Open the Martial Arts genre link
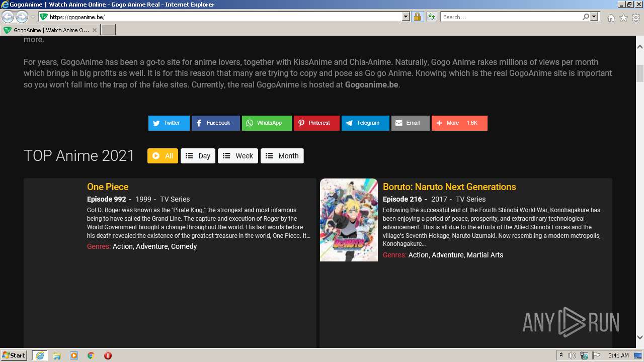This screenshot has width=644, height=362. (x=485, y=255)
